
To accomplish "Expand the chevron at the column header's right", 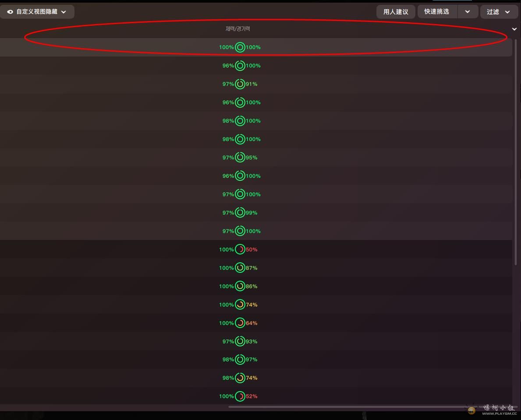I will tap(514, 29).
